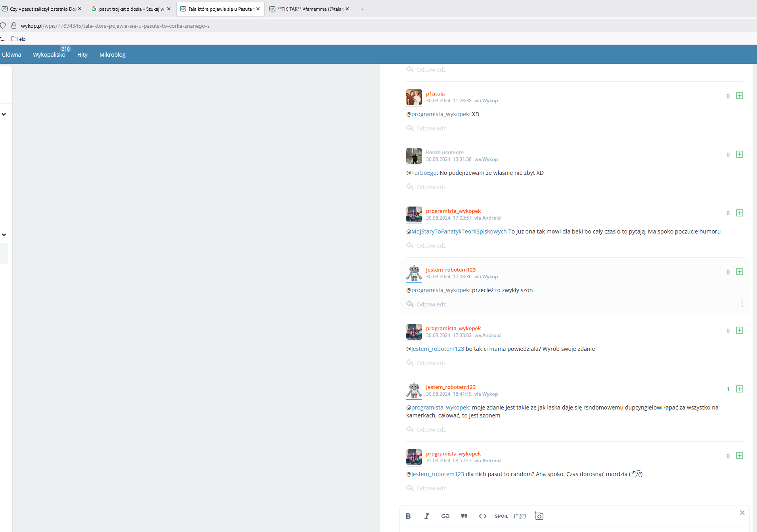Screen dimensions: 757x532
Task: Expand the lower sidebar chevron
Action: pyautogui.click(x=4, y=235)
